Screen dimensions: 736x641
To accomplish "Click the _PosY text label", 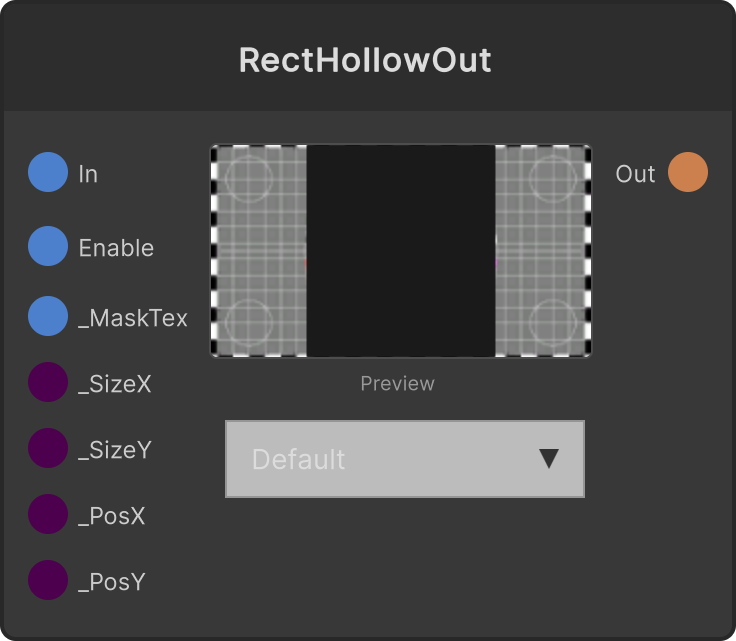I will 112,582.
